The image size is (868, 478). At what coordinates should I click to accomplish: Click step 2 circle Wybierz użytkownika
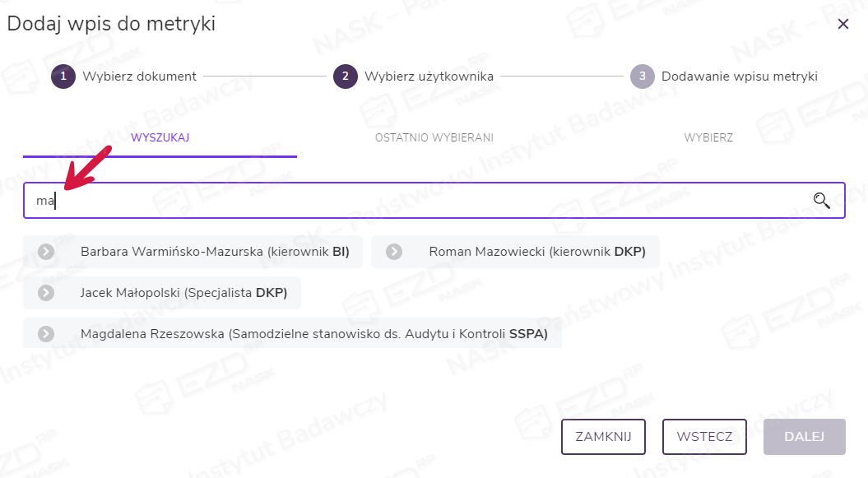click(346, 77)
